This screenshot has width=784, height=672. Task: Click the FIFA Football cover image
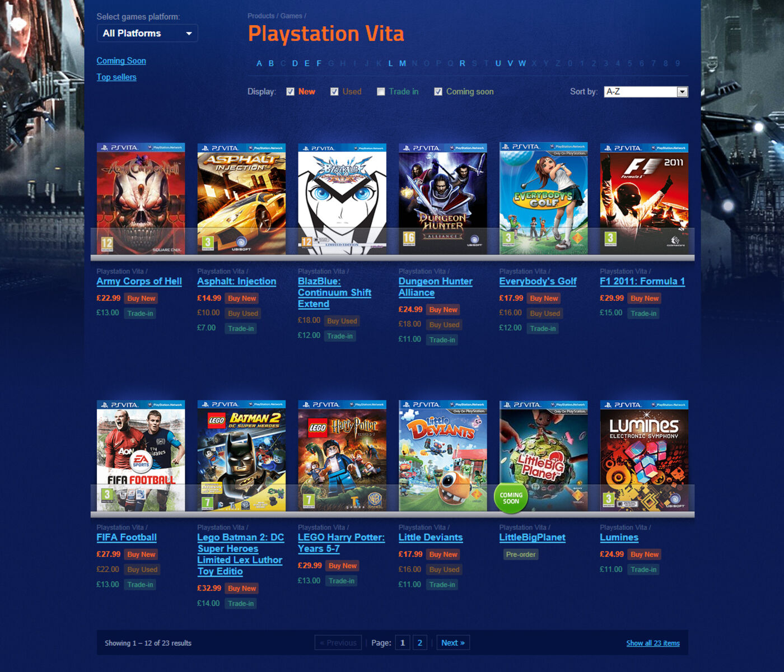[141, 455]
